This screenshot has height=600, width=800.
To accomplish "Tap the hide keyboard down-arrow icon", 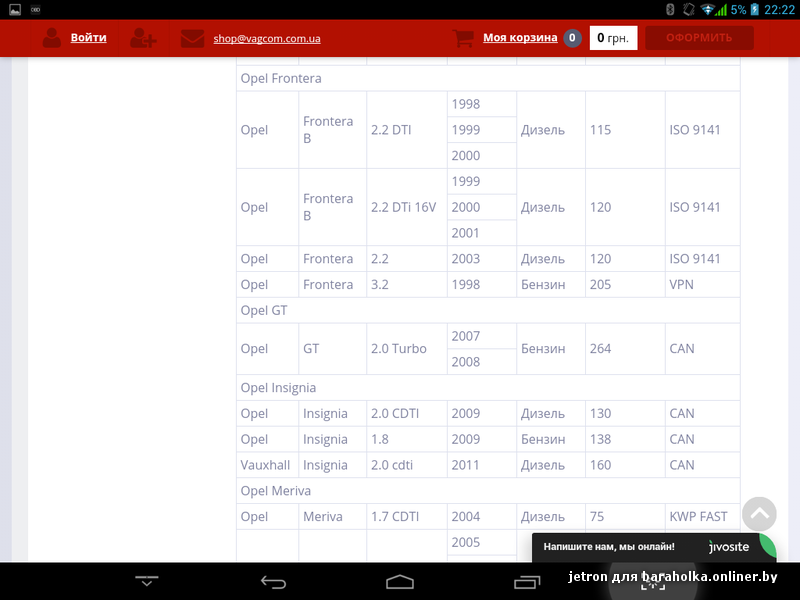I will tap(147, 581).
